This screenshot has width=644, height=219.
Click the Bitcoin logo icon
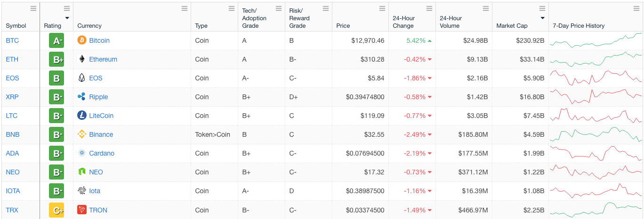pos(82,40)
